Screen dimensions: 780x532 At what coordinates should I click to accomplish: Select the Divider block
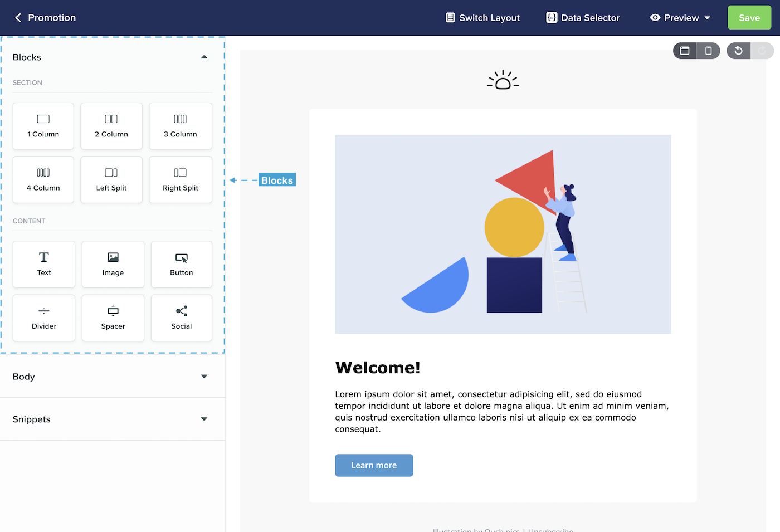pos(43,318)
